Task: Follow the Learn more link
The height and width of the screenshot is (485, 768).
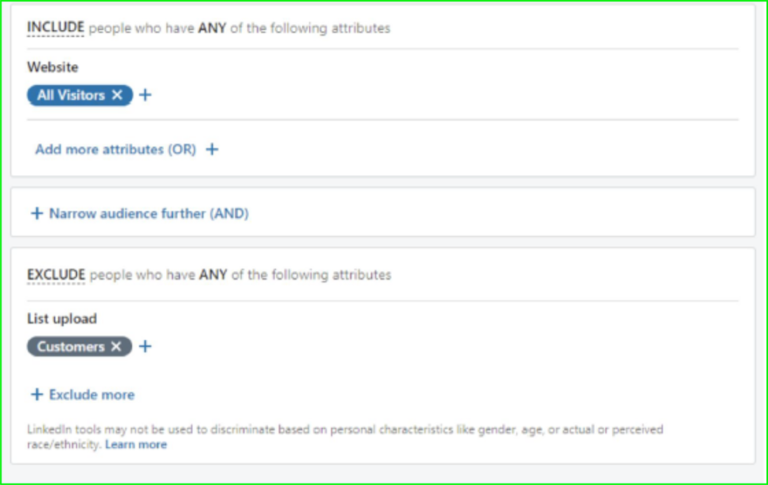Action: point(136,444)
